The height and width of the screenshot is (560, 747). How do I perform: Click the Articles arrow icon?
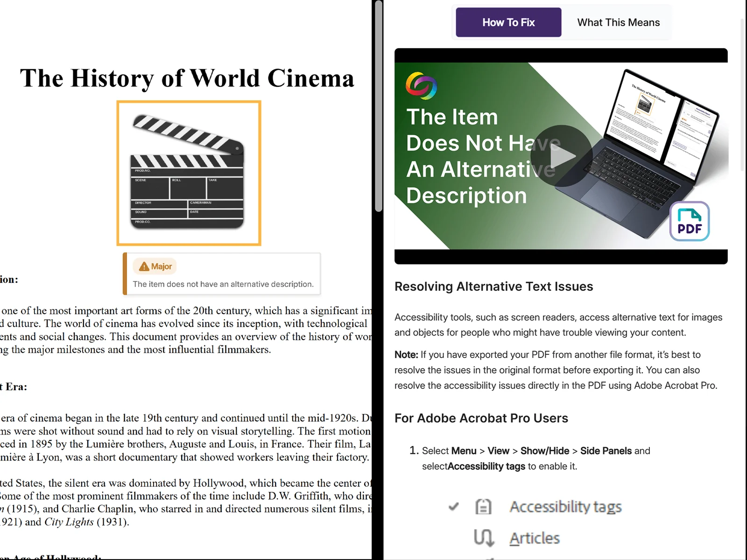pyautogui.click(x=483, y=538)
